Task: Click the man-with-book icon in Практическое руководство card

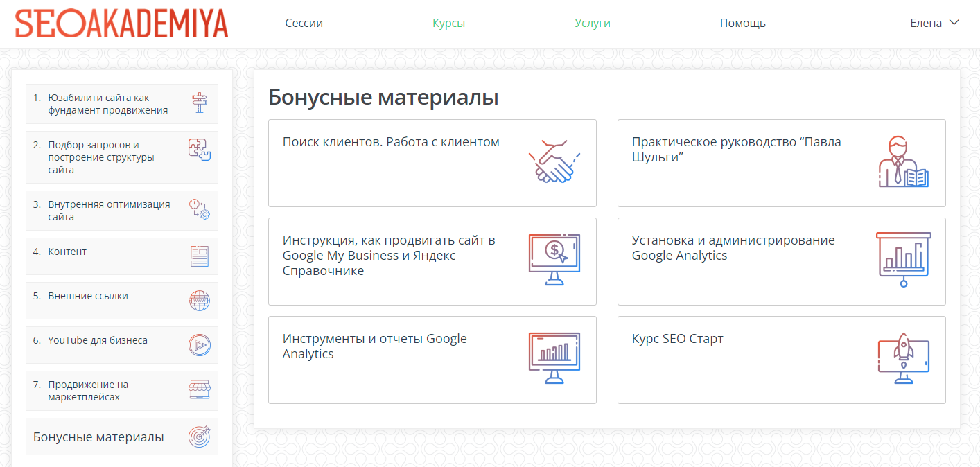Action: point(903,162)
